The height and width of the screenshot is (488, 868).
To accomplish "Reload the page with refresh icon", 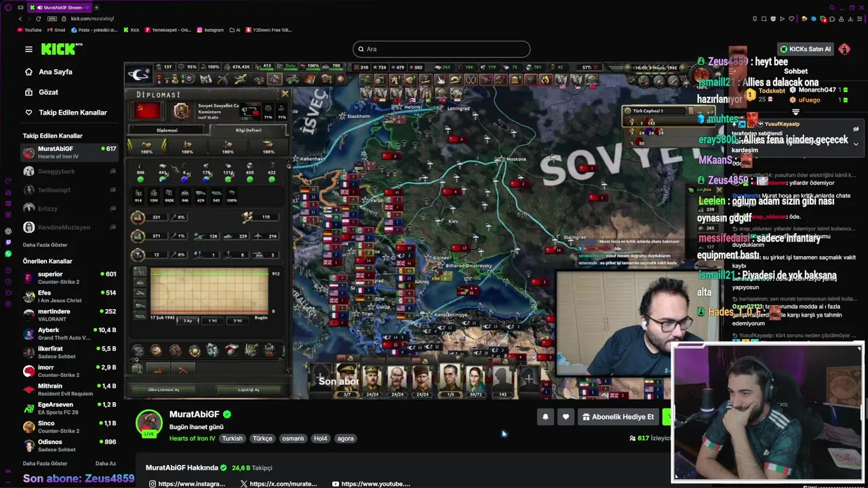I will 38,18.
